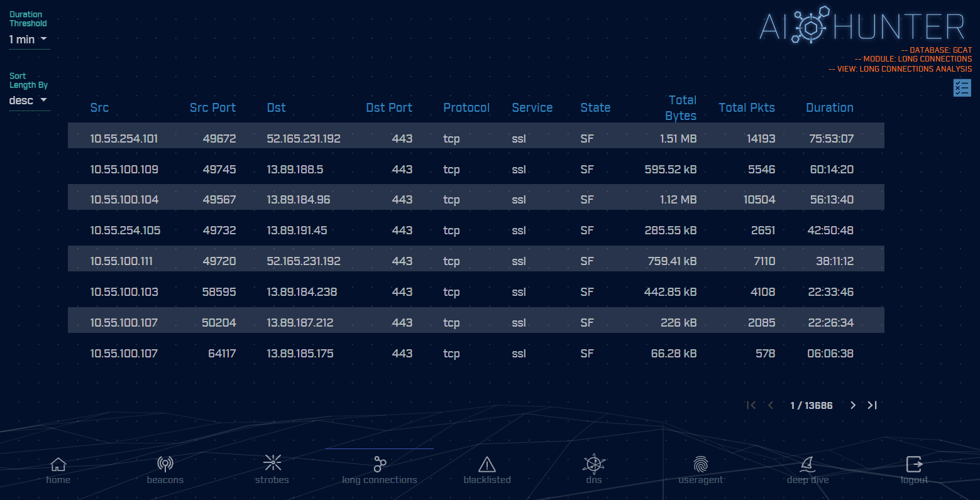Open the deep dive module icon
This screenshot has height=500, width=980.
click(808, 465)
